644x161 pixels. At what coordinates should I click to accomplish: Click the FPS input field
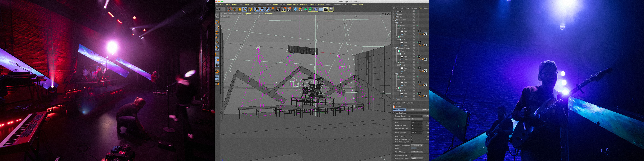point(416,123)
